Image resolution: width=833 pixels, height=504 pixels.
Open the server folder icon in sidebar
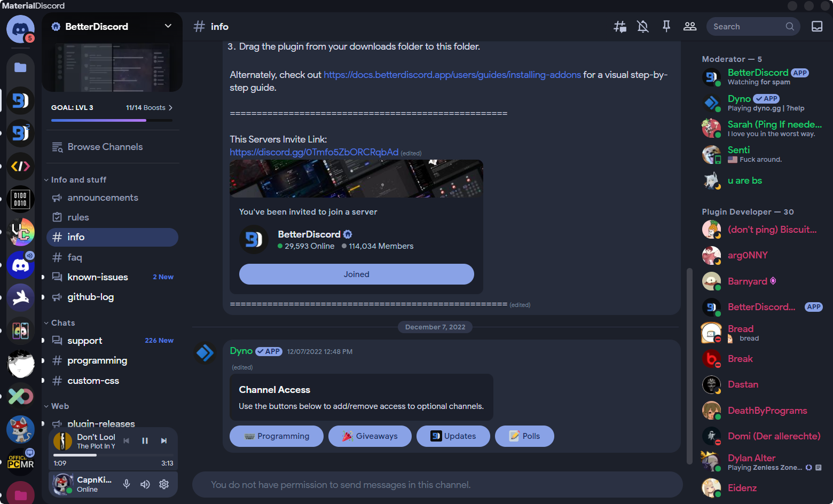pyautogui.click(x=20, y=67)
